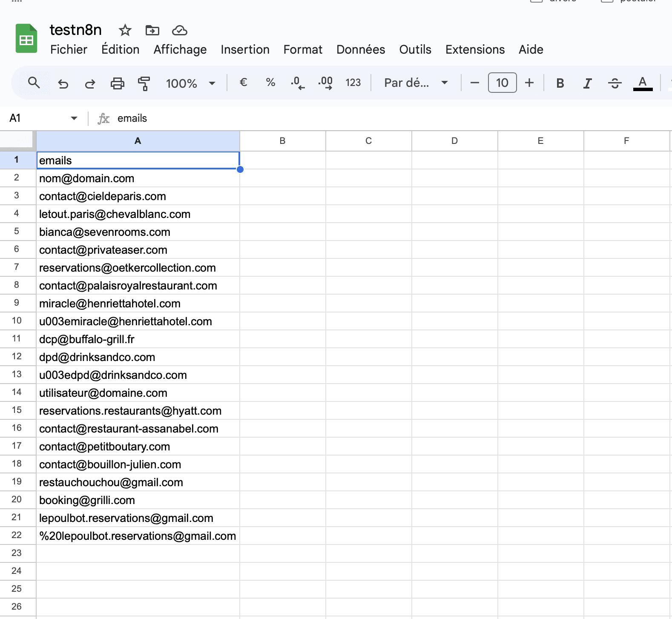672x619 pixels.
Task: Apply euro currency format
Action: point(244,82)
